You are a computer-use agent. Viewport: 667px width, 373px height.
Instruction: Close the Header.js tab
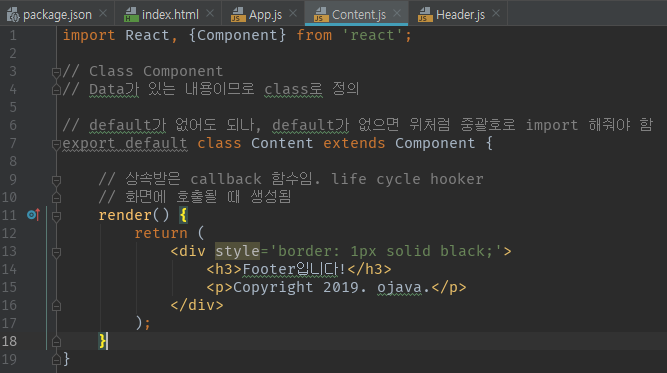coord(496,14)
